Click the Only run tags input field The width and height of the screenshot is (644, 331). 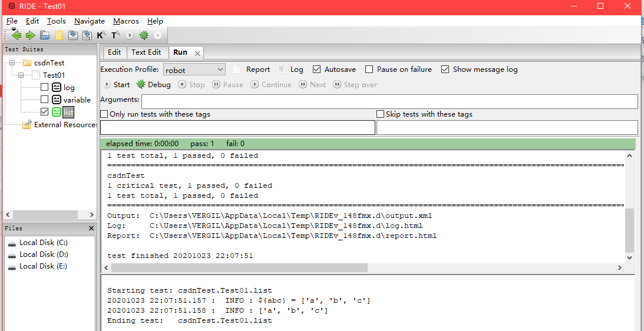coord(237,127)
